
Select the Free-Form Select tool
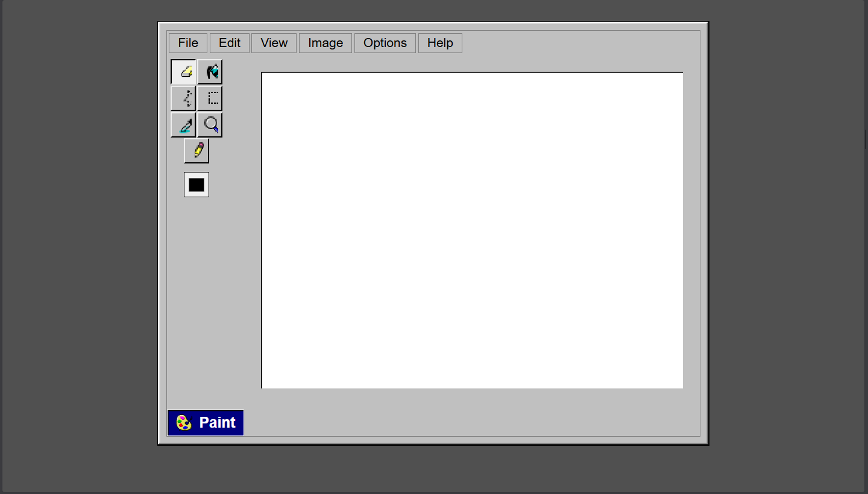[x=183, y=98]
